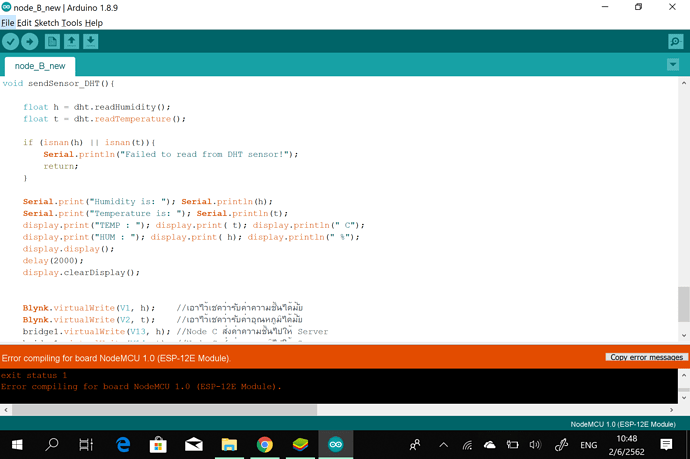
Task: Click the 'float t = dht.readTemperature();' line
Action: [104, 119]
